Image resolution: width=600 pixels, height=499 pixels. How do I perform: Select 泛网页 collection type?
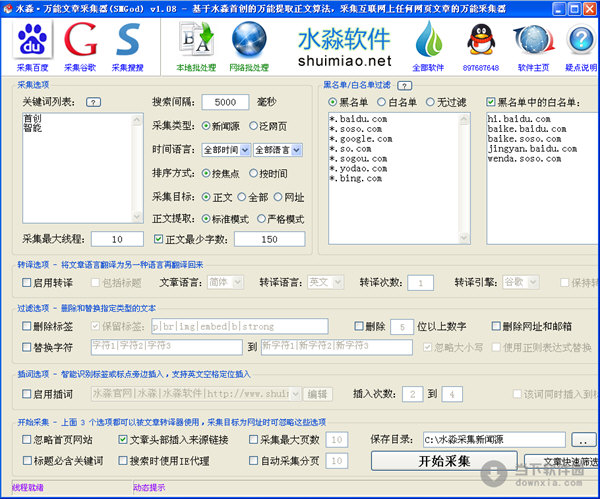[x=268, y=126]
